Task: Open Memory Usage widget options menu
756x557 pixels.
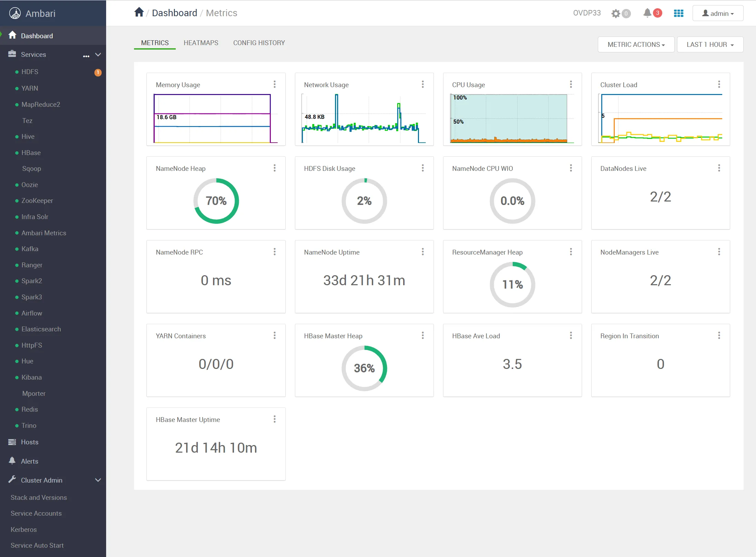Action: pyautogui.click(x=275, y=84)
